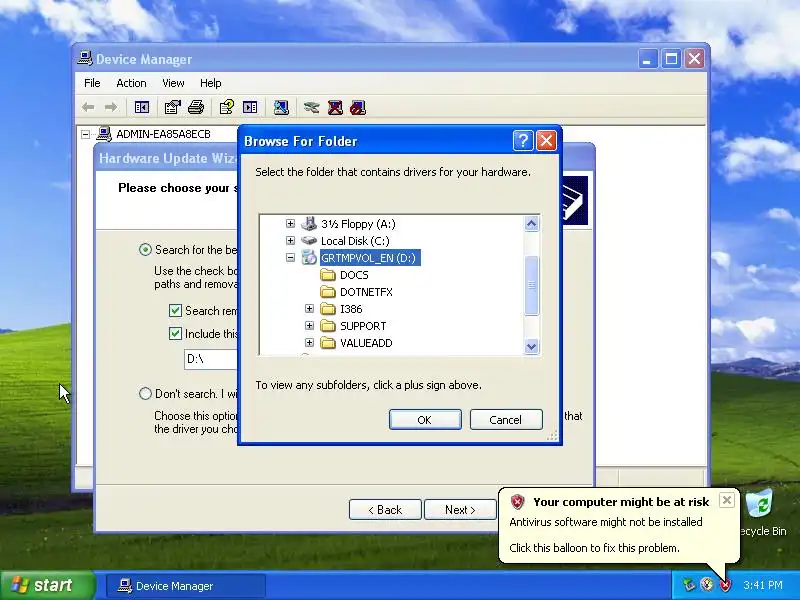Click the Update Driver toolbar icon

pyautogui.click(x=311, y=107)
